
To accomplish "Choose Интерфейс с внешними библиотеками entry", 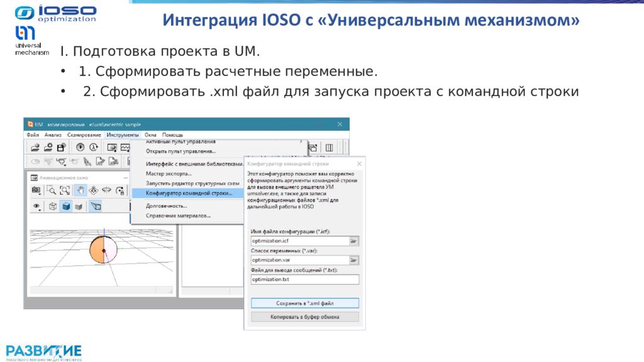I will tap(194, 164).
